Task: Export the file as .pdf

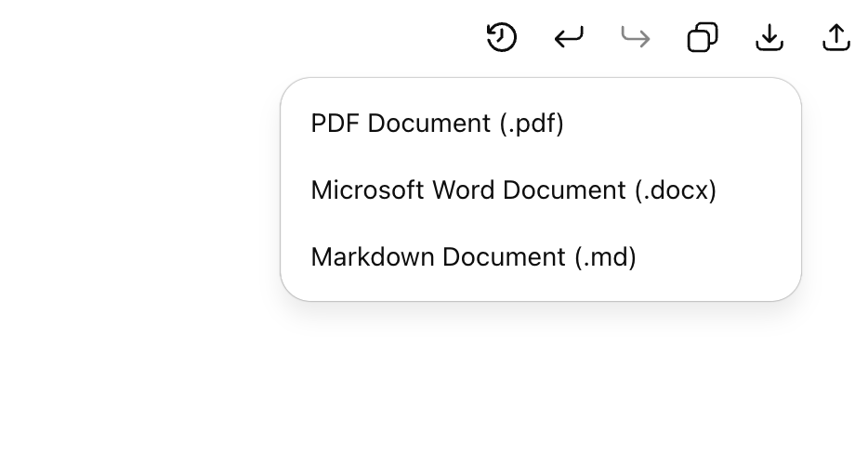Action: tap(541, 123)
